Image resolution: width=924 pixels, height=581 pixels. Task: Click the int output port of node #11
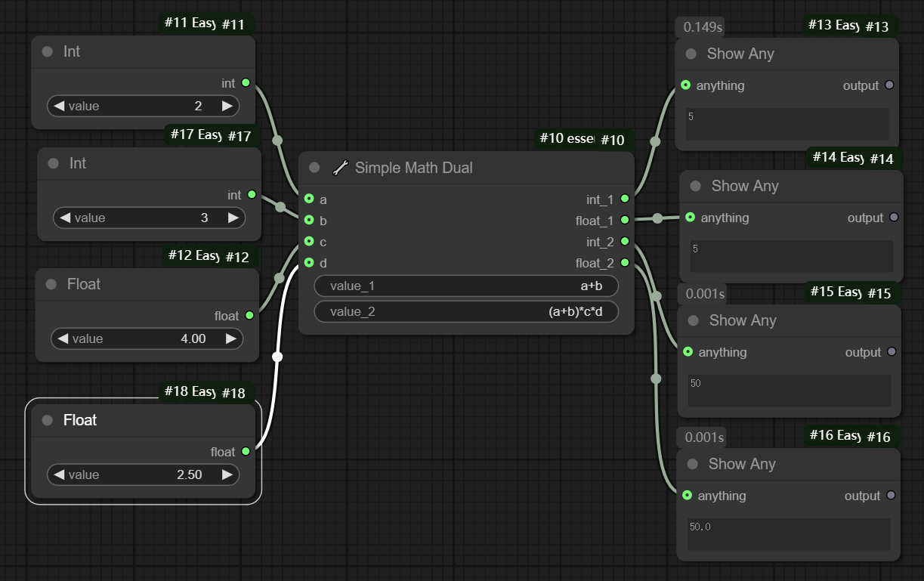(x=246, y=83)
